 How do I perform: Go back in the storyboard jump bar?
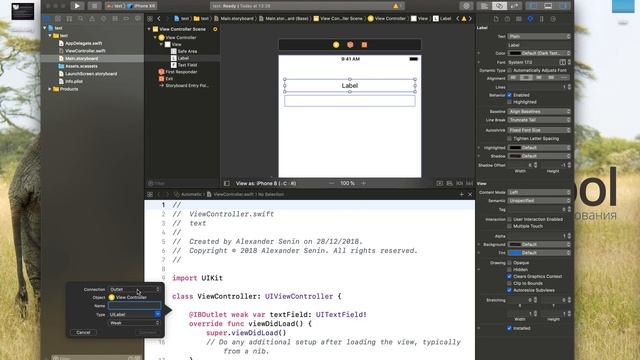159,18
